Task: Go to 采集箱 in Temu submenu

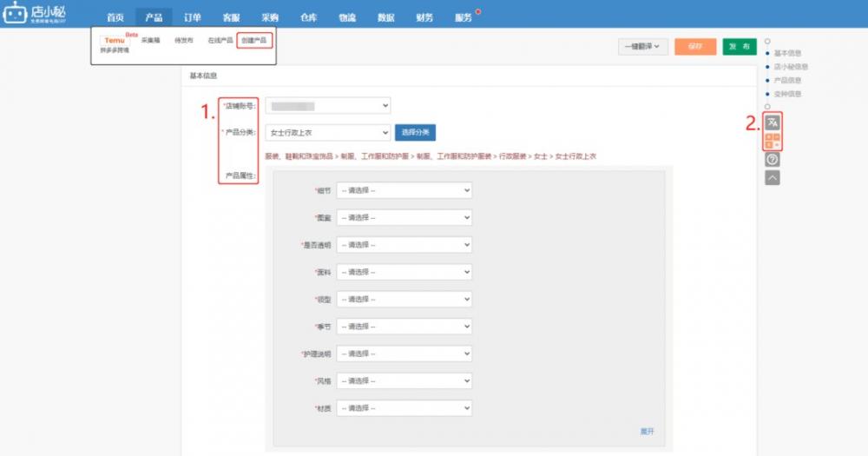Action: (x=150, y=41)
